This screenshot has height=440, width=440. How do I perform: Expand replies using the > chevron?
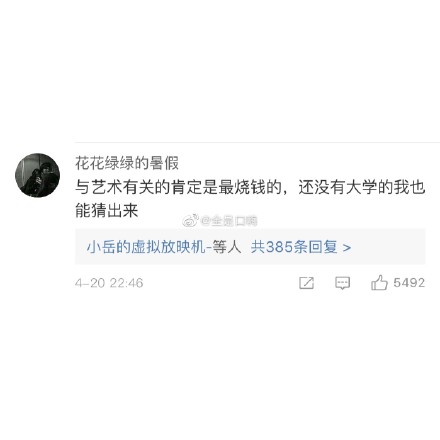tap(347, 248)
